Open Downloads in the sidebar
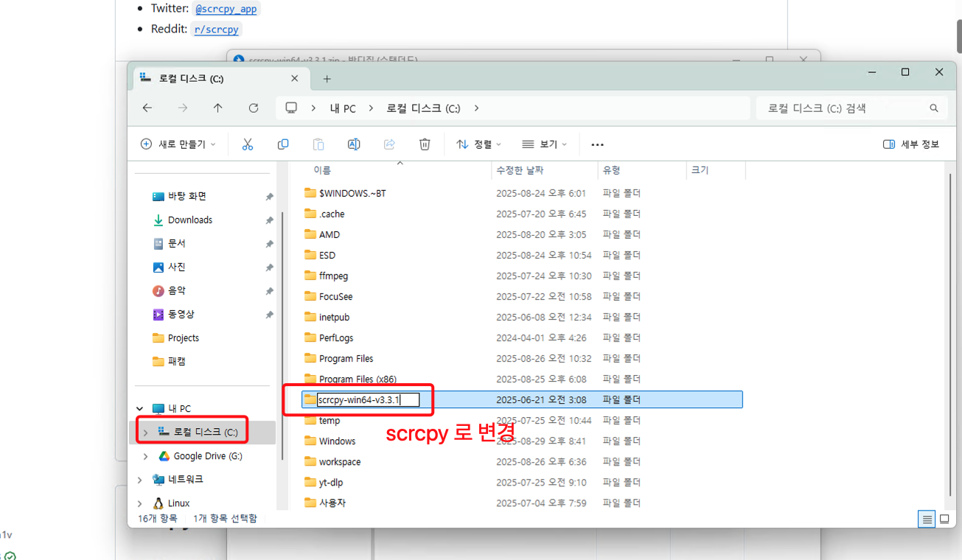The image size is (962, 560). click(190, 220)
